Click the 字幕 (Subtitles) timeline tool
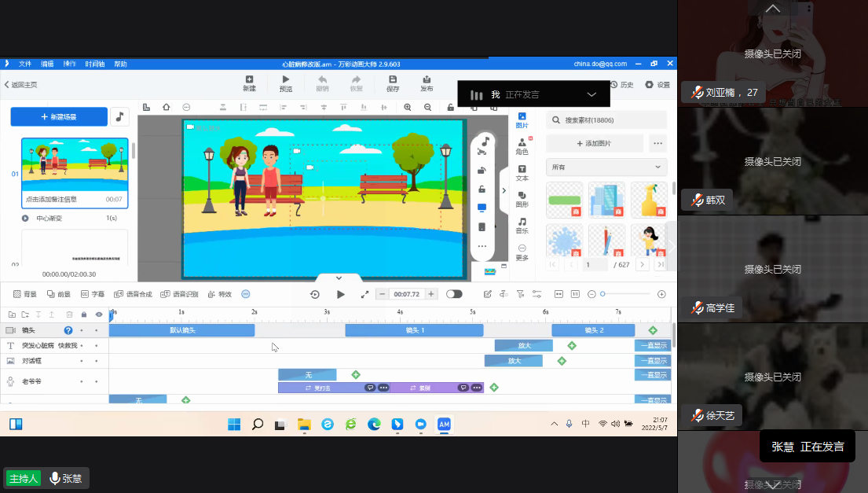This screenshot has height=493, width=868. 93,294
